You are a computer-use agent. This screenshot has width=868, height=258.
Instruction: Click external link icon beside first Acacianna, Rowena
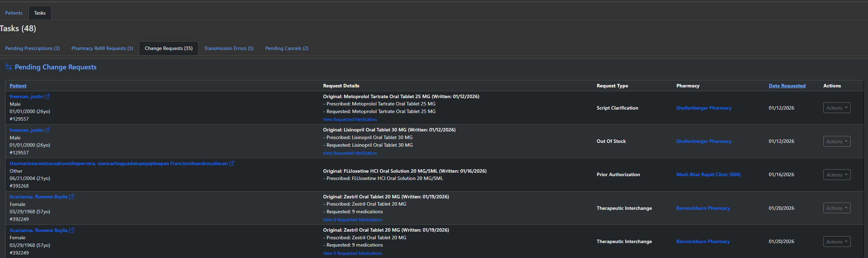(x=72, y=197)
